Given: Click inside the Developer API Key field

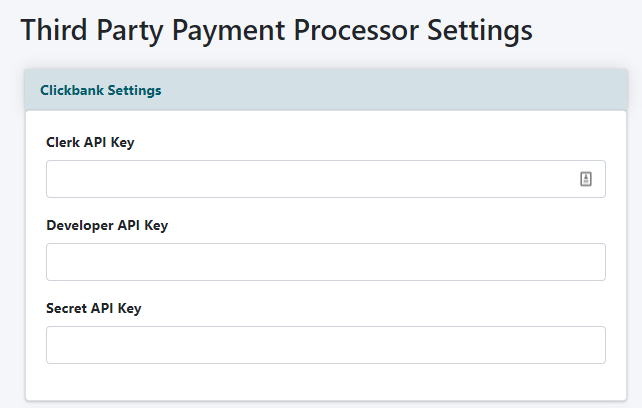Looking at the screenshot, I should (x=325, y=262).
